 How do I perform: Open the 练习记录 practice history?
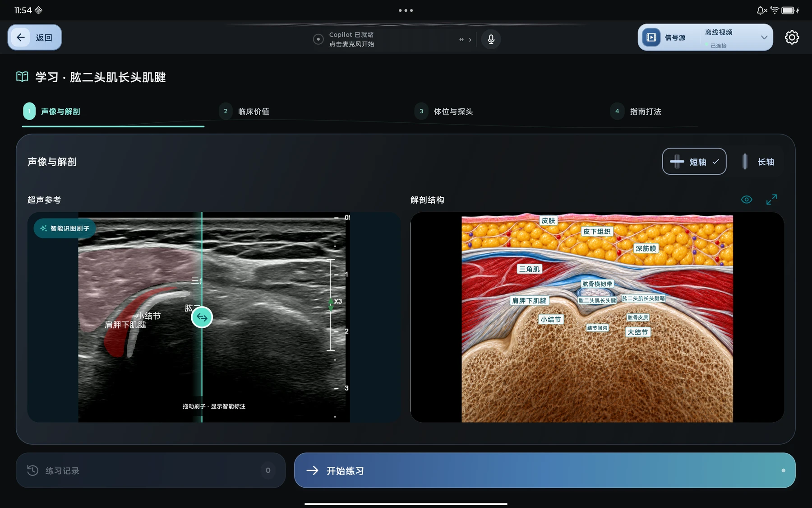pyautogui.click(x=151, y=471)
